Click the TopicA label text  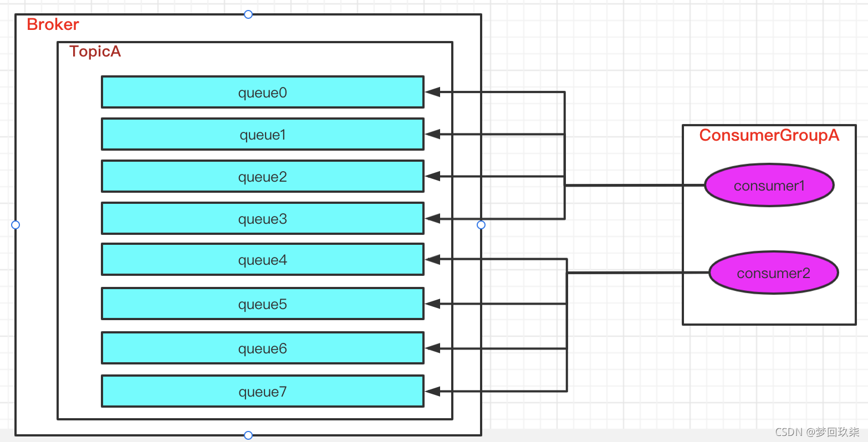pos(95,52)
